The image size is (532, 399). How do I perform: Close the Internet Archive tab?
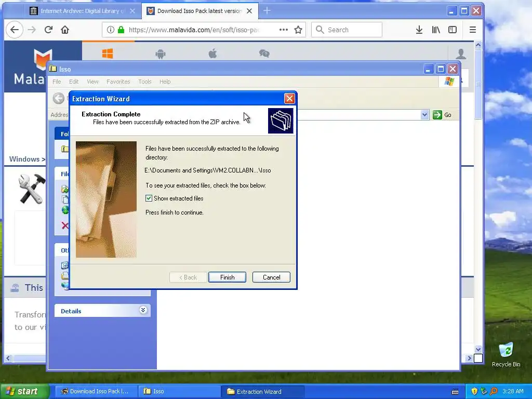tap(132, 11)
